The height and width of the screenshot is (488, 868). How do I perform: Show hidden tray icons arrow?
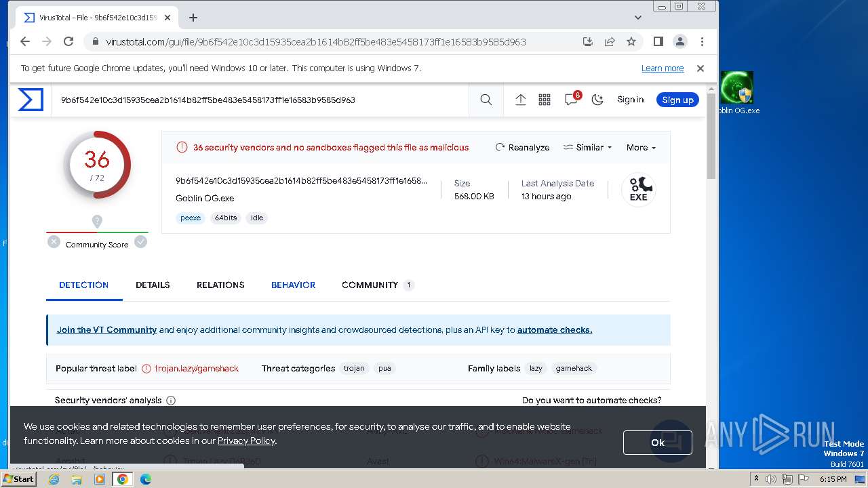757,479
